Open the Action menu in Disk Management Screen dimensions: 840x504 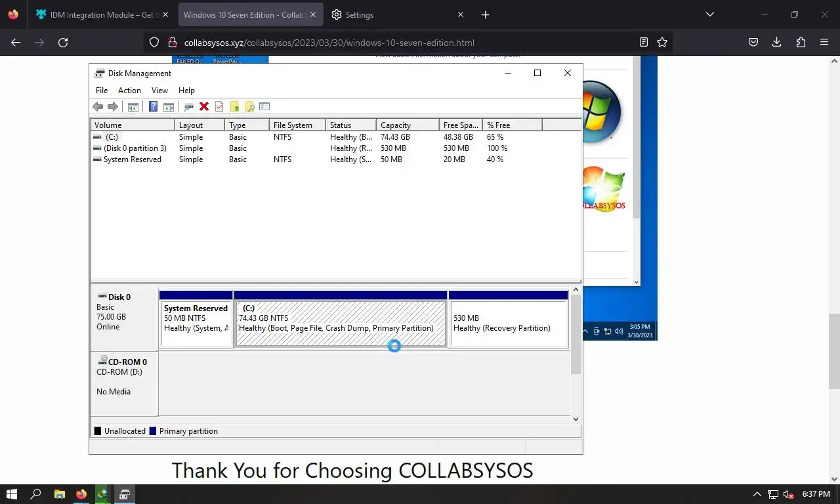coord(129,91)
